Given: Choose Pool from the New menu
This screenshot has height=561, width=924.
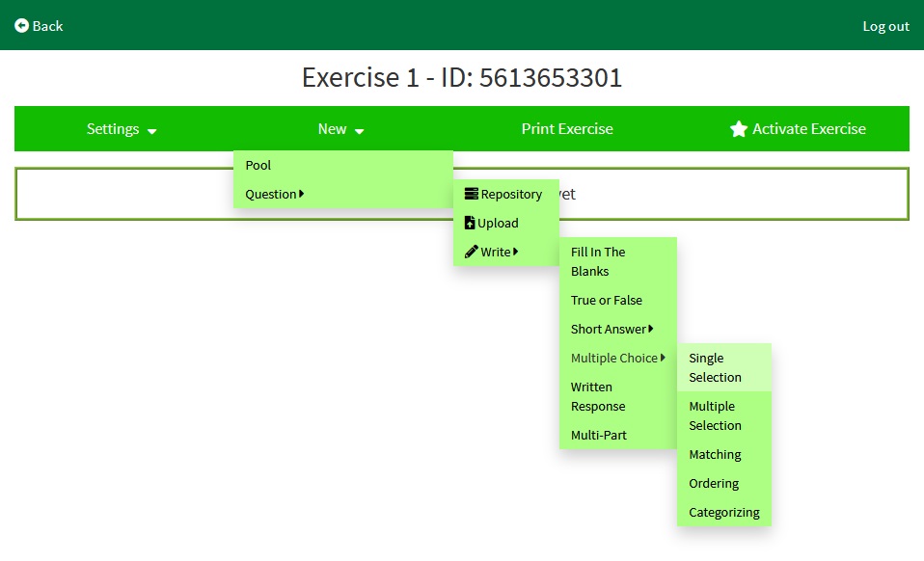Looking at the screenshot, I should point(258,165).
